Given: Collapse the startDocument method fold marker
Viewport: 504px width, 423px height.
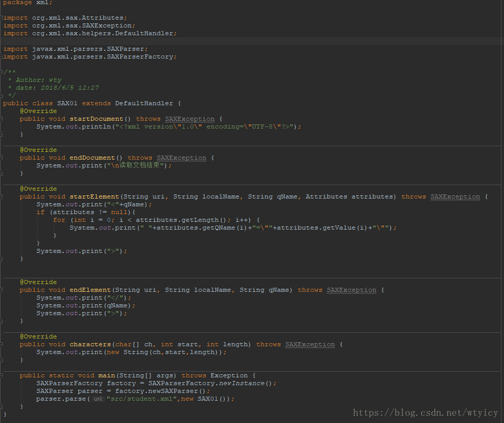Looking at the screenshot, I should [1, 119].
